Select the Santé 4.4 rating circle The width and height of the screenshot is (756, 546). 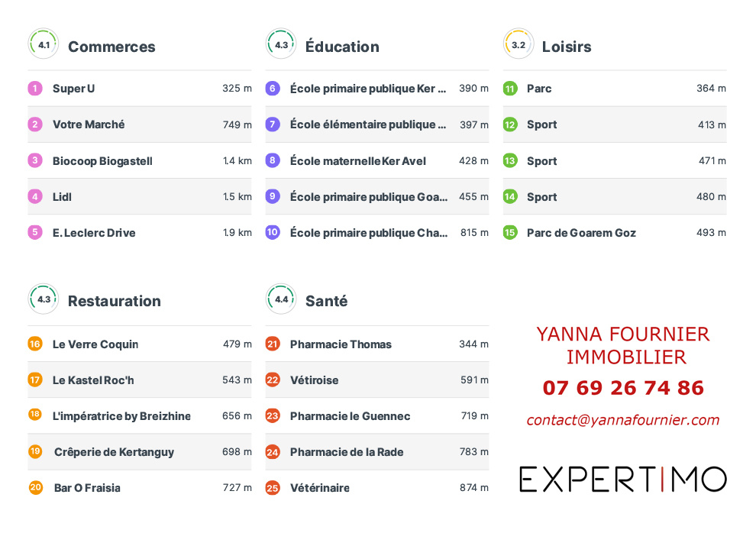(281, 299)
